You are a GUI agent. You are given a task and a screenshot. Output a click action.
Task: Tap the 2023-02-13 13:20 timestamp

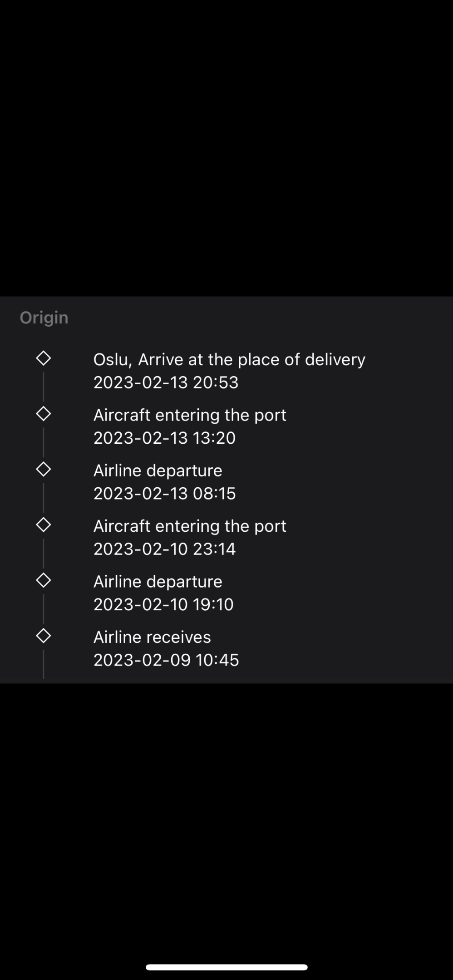tap(164, 438)
